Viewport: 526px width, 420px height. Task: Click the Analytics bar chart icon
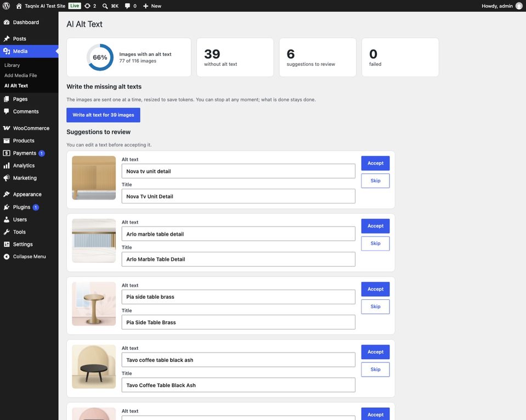tap(7, 166)
